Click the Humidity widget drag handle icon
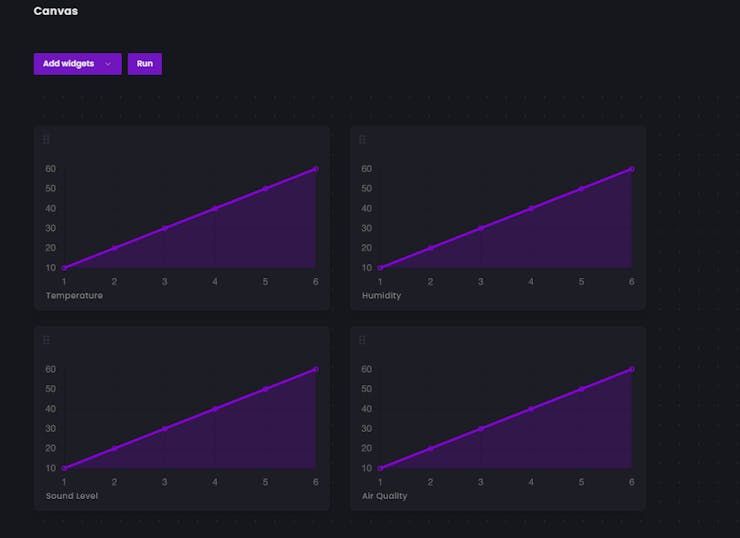The height and width of the screenshot is (538, 740). point(362,140)
